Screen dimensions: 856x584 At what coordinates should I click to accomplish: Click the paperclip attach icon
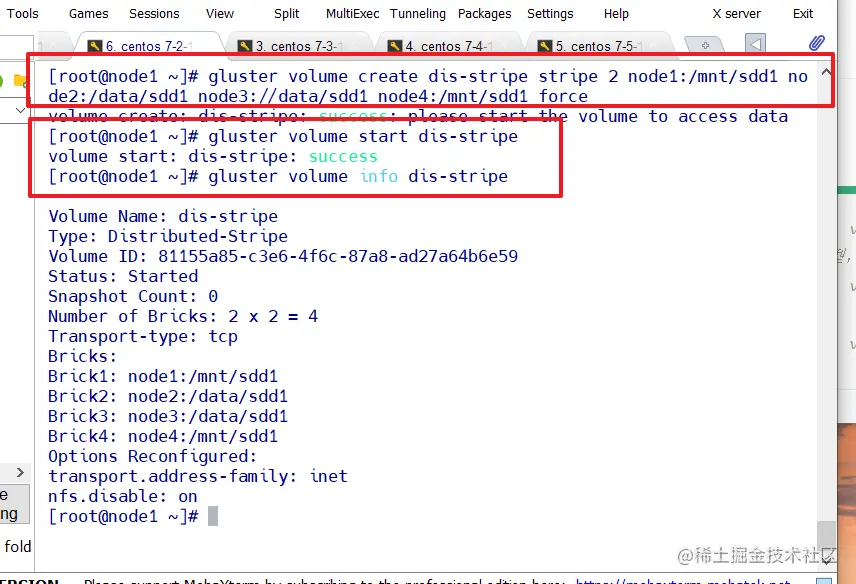pos(817,43)
